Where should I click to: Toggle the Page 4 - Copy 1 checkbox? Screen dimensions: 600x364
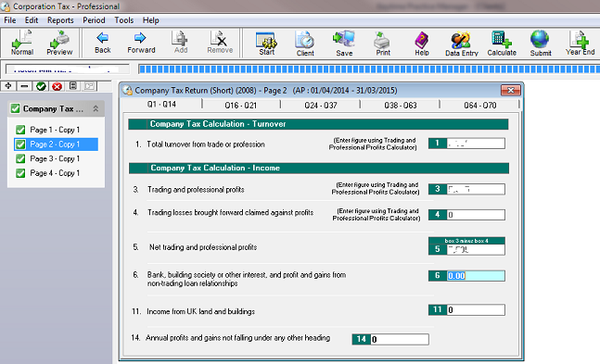pos(20,173)
